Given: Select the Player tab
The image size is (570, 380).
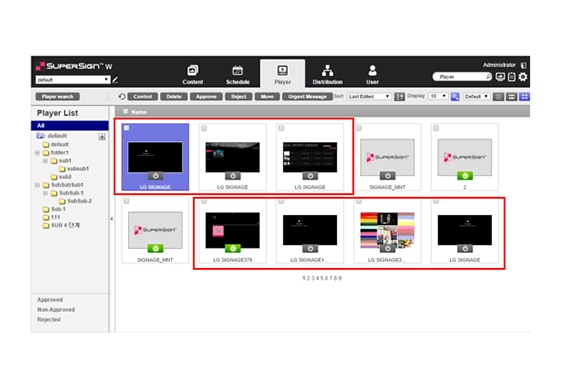Looking at the screenshot, I should point(282,74).
